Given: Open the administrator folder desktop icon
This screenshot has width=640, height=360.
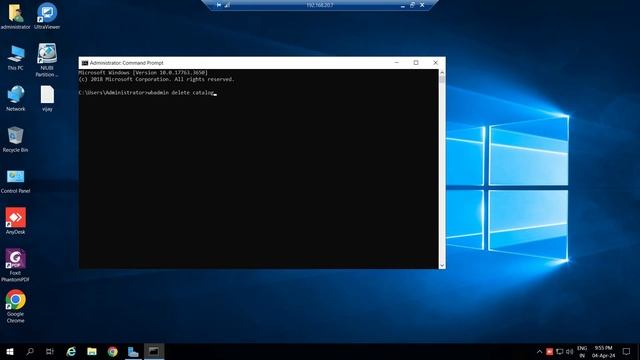Looking at the screenshot, I should [x=16, y=16].
